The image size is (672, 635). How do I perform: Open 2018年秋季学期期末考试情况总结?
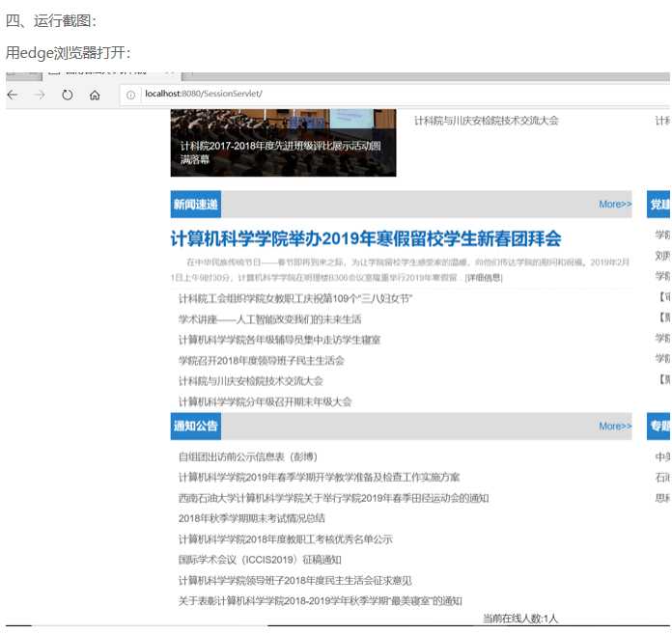point(252,518)
